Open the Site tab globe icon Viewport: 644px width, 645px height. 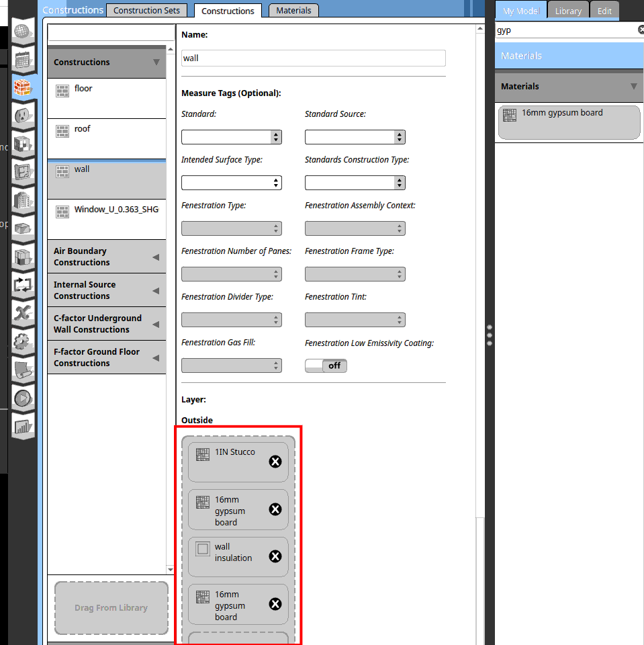coord(23,32)
